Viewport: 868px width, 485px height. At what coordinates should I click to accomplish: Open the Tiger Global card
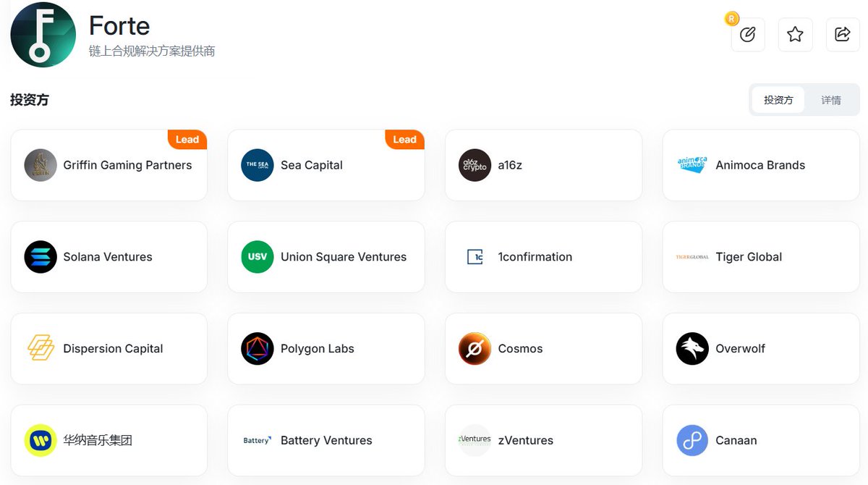click(761, 257)
